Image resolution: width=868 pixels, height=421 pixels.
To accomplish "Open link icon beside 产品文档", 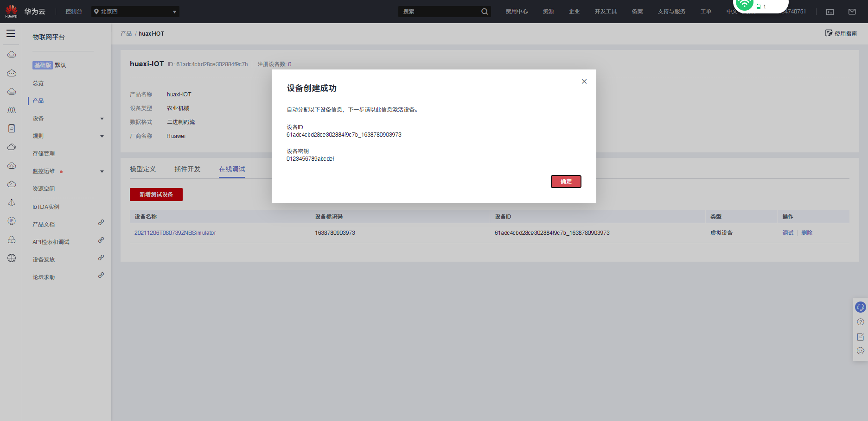I will tap(101, 222).
